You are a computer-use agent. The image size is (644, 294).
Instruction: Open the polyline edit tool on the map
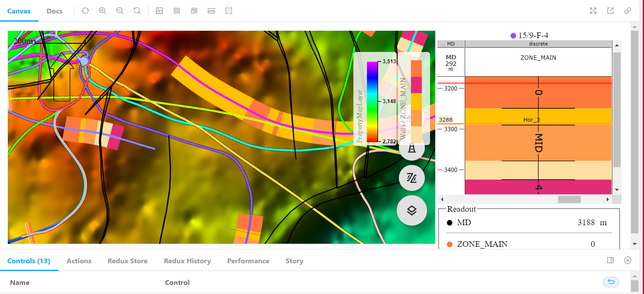(411, 178)
